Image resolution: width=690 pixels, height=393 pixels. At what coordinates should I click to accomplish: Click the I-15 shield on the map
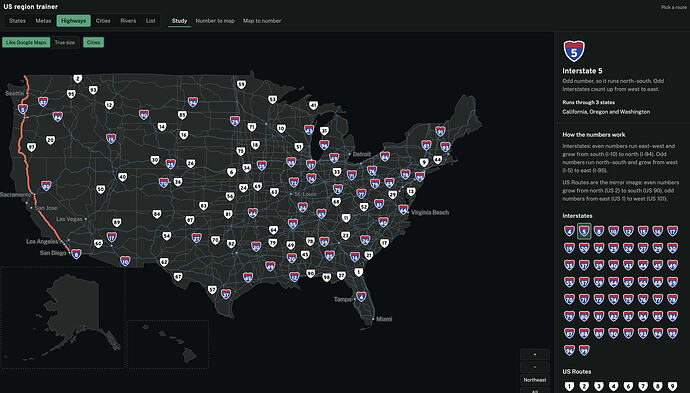coord(111,138)
